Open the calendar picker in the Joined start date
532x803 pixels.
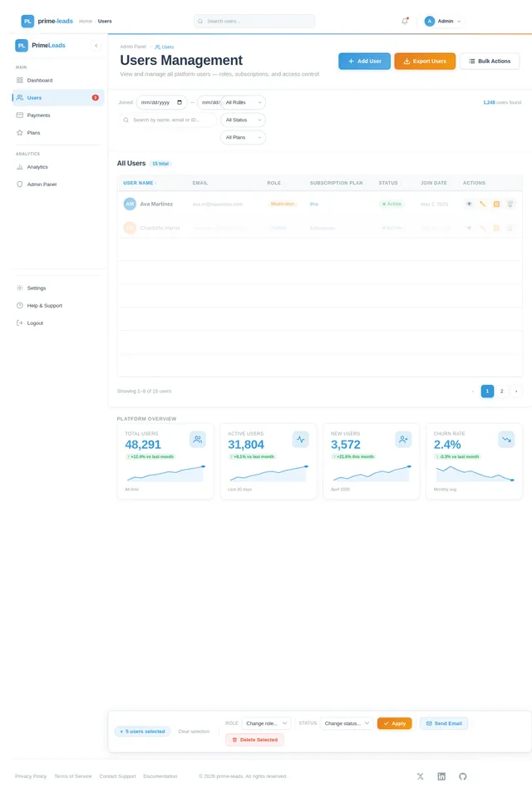pos(180,102)
